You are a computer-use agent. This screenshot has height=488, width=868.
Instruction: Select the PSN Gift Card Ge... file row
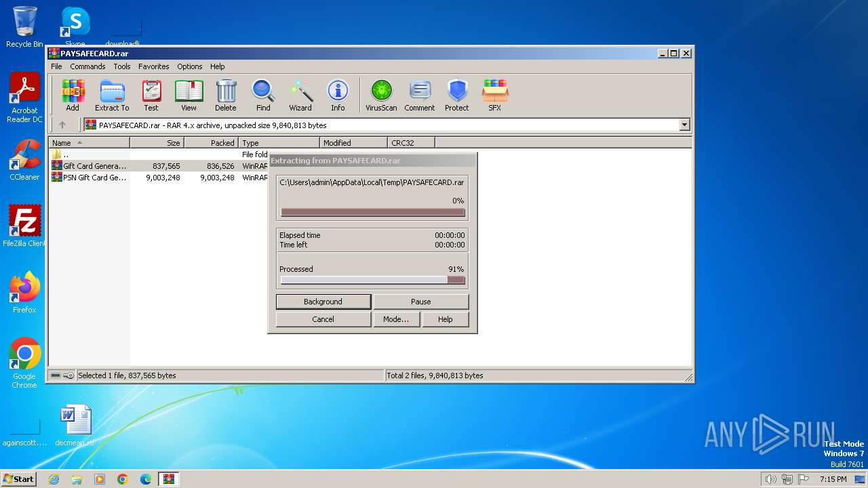pyautogui.click(x=158, y=178)
